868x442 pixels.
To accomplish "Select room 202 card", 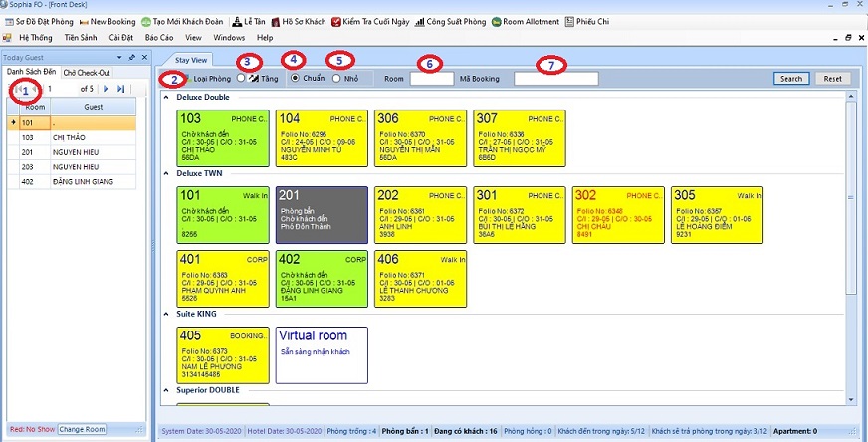I will pyautogui.click(x=421, y=215).
